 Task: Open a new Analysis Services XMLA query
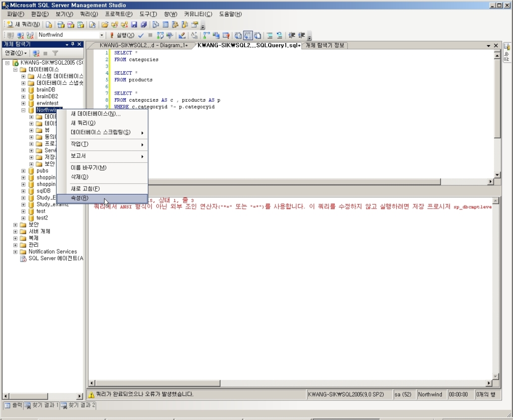click(81, 25)
